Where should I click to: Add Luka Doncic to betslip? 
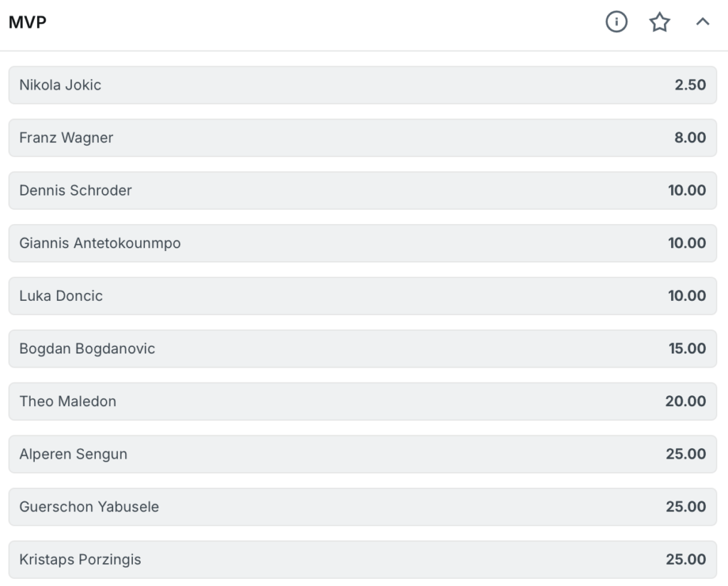(x=363, y=296)
